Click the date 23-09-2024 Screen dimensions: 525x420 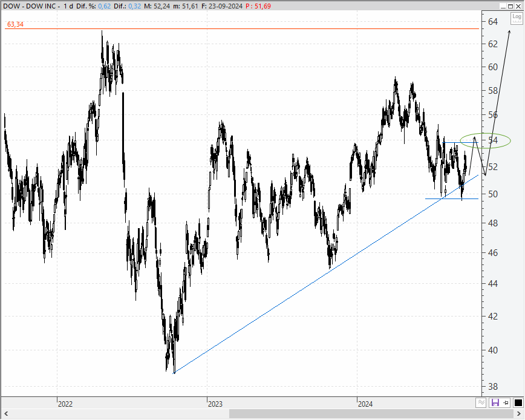[x=225, y=6]
